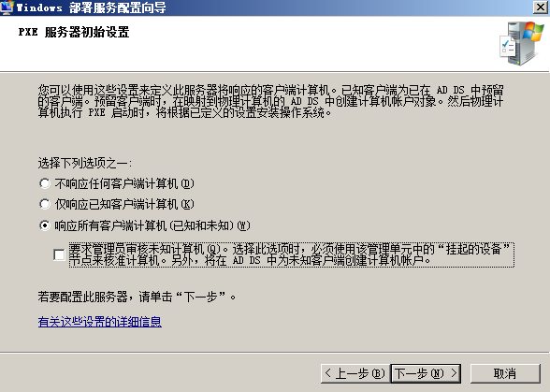Click the description paragraph about AD DS 预留客户端
The width and height of the screenshot is (550, 392).
click(x=271, y=101)
